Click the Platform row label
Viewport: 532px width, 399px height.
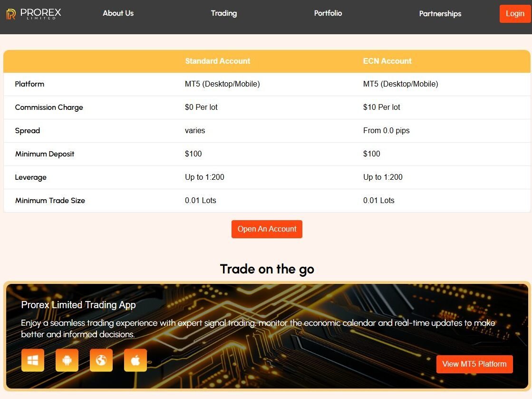pyautogui.click(x=29, y=84)
